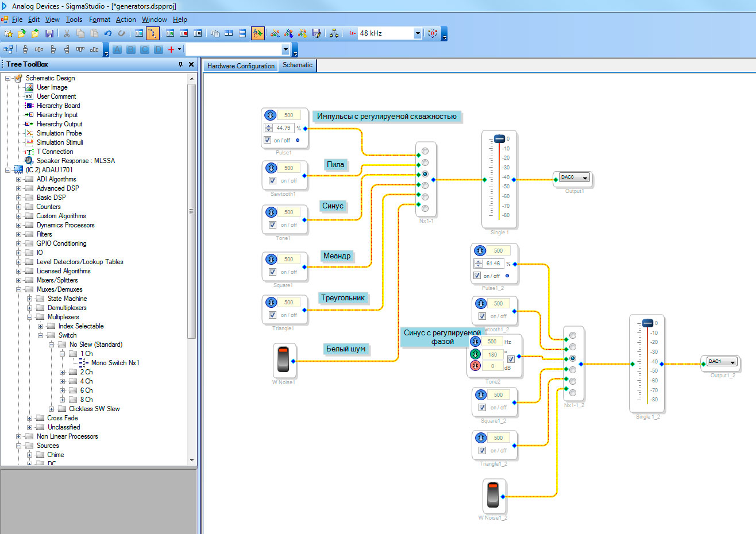Click the W Noise1_2 rocker switch
756x534 pixels.
(493, 495)
